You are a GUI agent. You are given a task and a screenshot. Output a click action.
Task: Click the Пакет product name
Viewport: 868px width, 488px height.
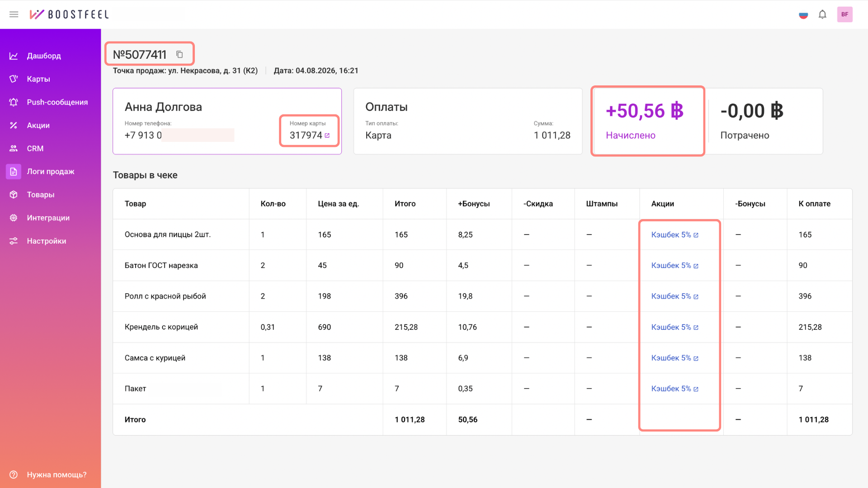tap(135, 389)
